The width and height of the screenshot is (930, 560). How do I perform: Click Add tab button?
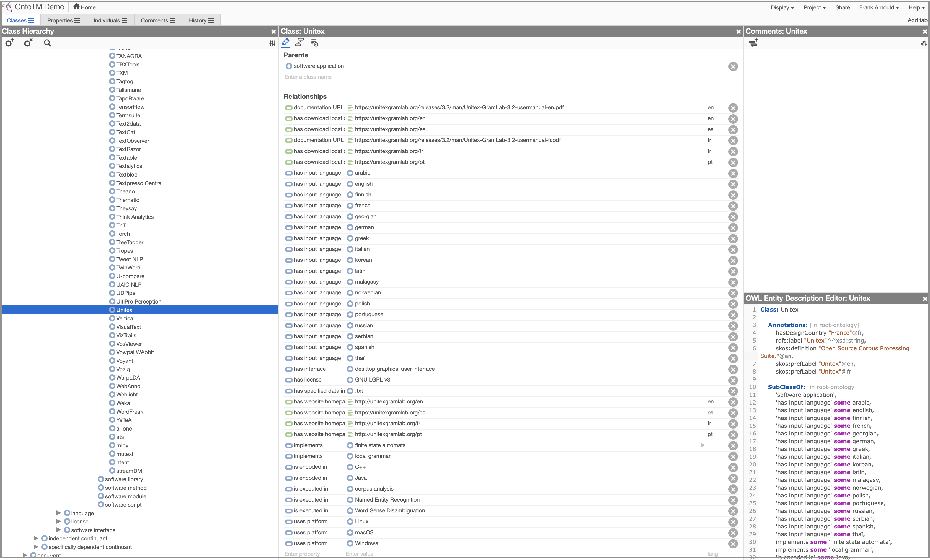917,20
